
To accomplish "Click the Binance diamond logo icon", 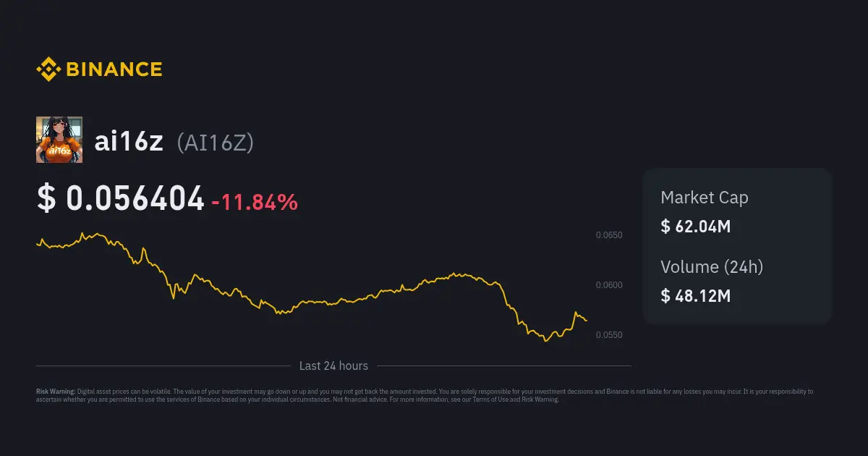I will pyautogui.click(x=48, y=69).
